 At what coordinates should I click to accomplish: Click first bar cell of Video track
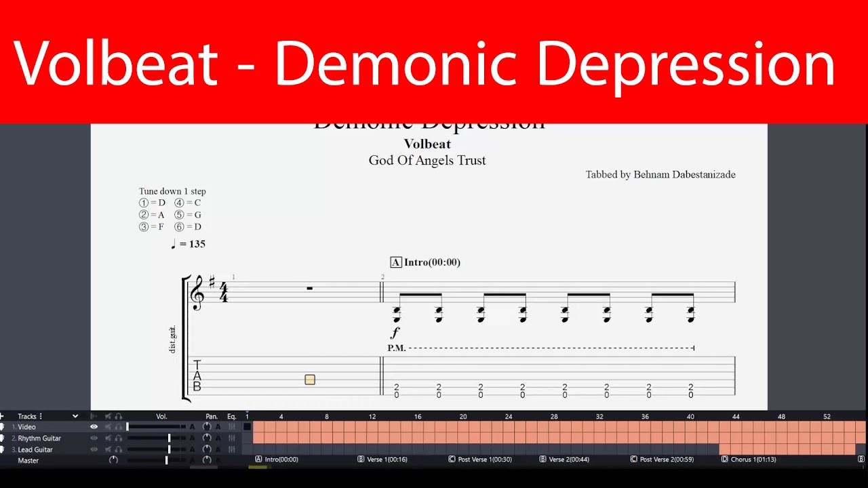pyautogui.click(x=247, y=426)
